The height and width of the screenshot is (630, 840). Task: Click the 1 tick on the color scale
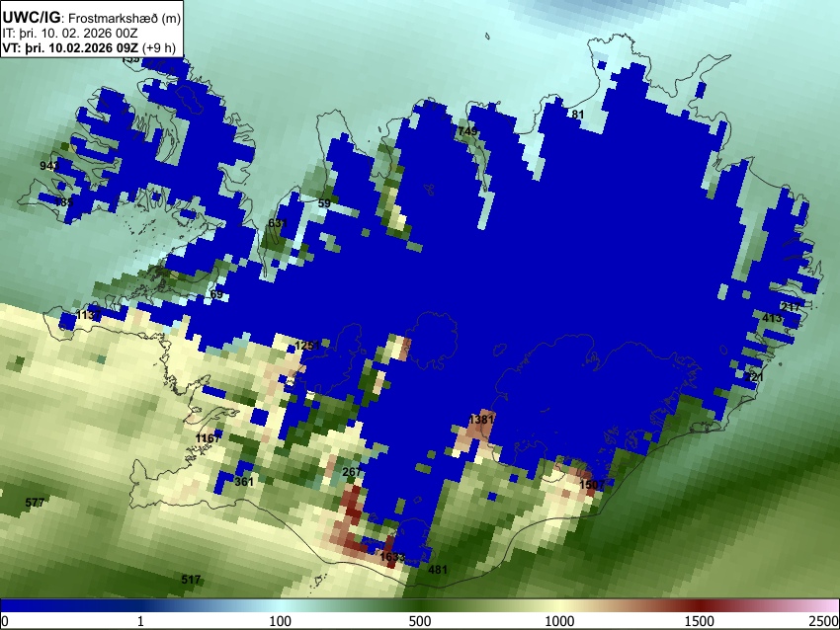pyautogui.click(x=140, y=621)
